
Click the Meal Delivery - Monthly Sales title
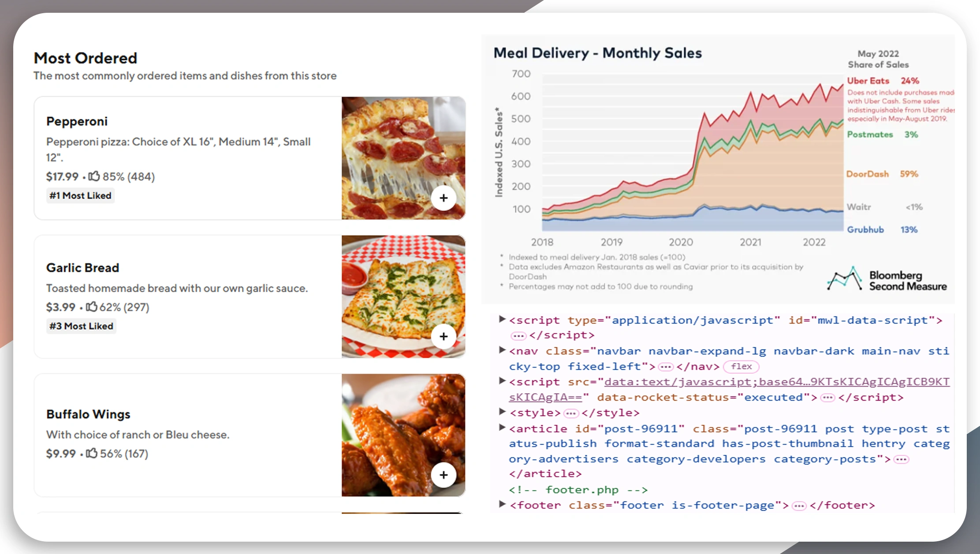[597, 53]
